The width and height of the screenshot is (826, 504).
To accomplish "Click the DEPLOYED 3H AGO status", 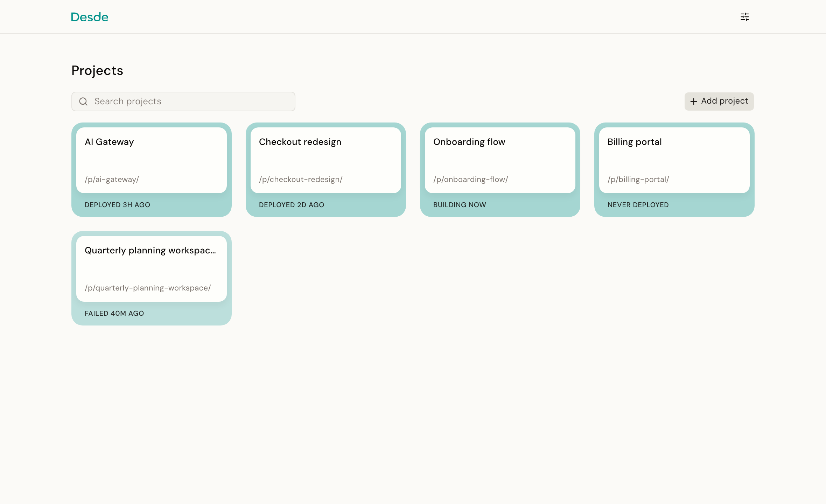I will pyautogui.click(x=117, y=205).
